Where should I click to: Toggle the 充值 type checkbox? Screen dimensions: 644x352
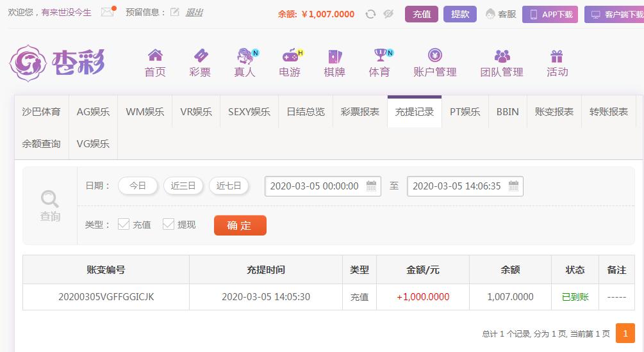click(124, 224)
